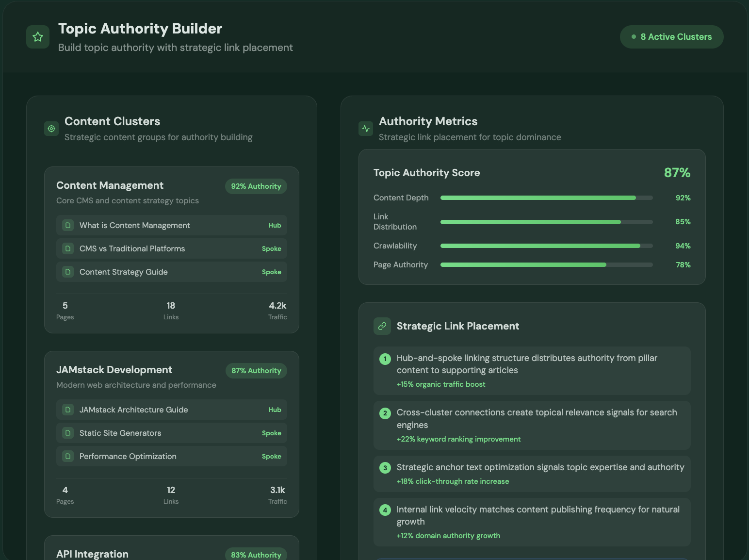
Task: Select the 92% Authority badge on Content Management
Action: coord(256,186)
